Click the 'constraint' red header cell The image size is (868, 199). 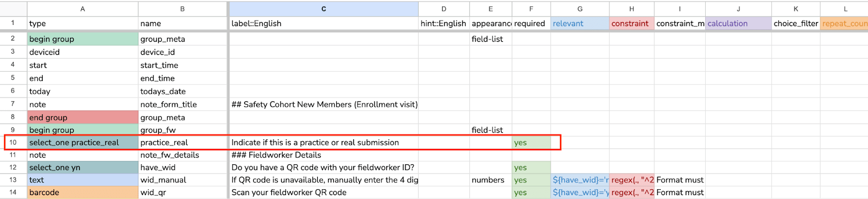pos(632,23)
